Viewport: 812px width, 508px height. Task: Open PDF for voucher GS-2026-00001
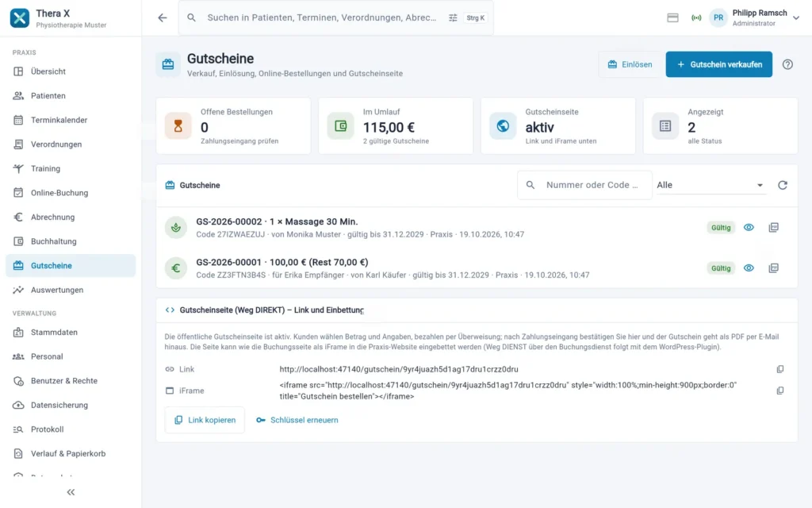[x=773, y=268]
